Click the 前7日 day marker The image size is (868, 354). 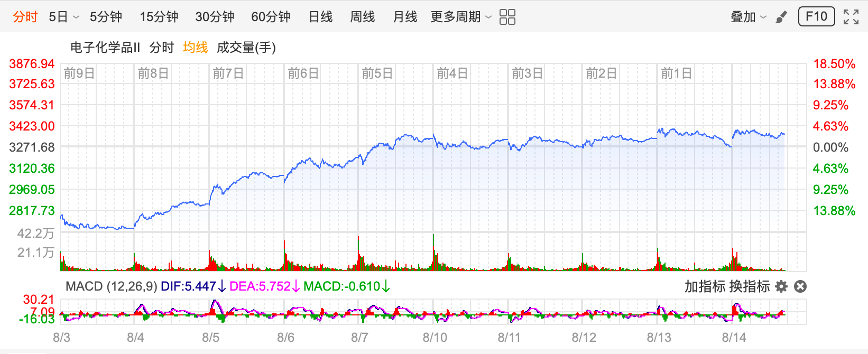tap(228, 73)
